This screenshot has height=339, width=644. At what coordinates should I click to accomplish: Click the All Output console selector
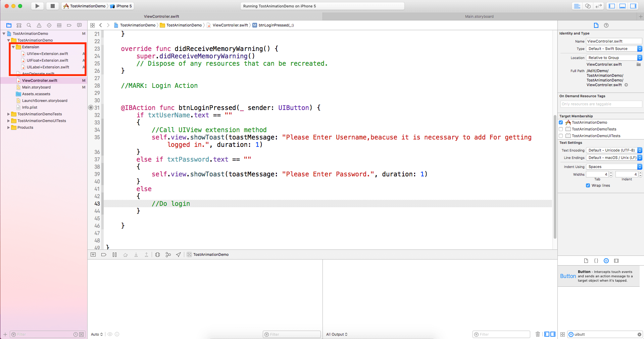[x=337, y=334]
